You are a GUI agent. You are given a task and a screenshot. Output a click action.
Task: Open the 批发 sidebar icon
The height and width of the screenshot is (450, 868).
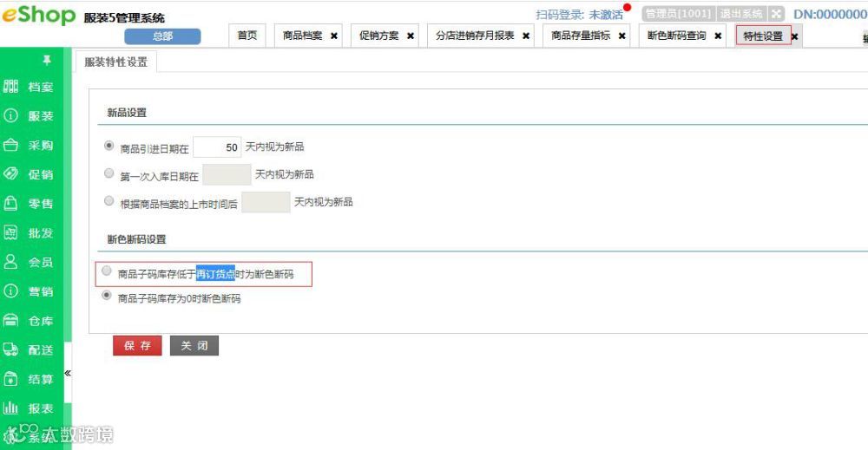click(10, 232)
